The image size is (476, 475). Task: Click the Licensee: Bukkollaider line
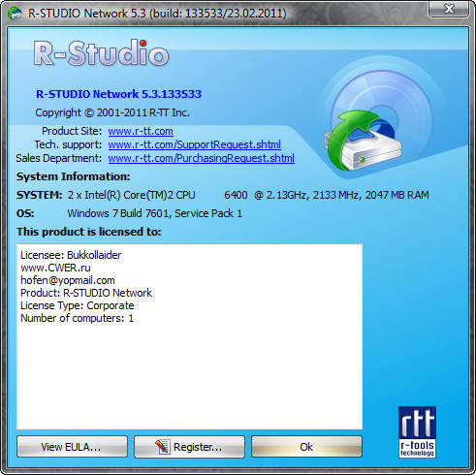(x=71, y=255)
